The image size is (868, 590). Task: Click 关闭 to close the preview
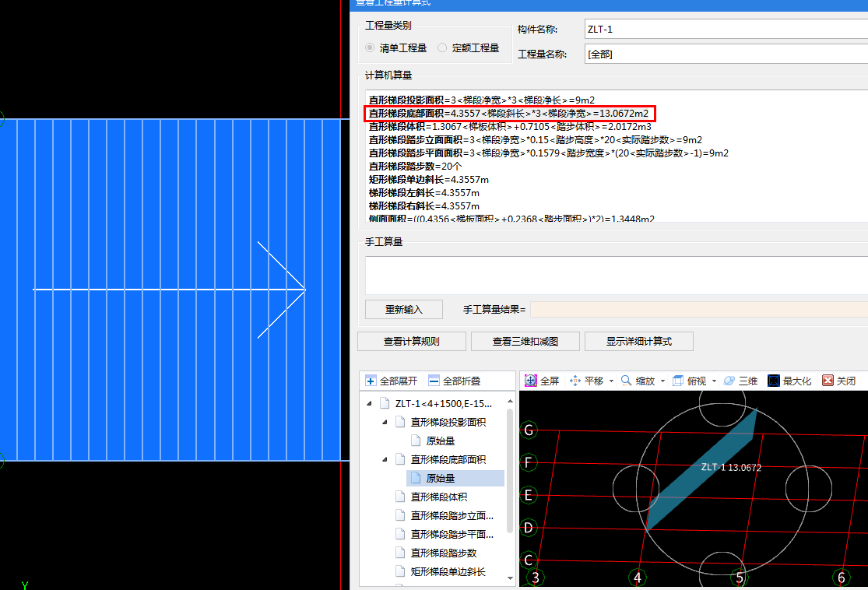pyautogui.click(x=838, y=381)
